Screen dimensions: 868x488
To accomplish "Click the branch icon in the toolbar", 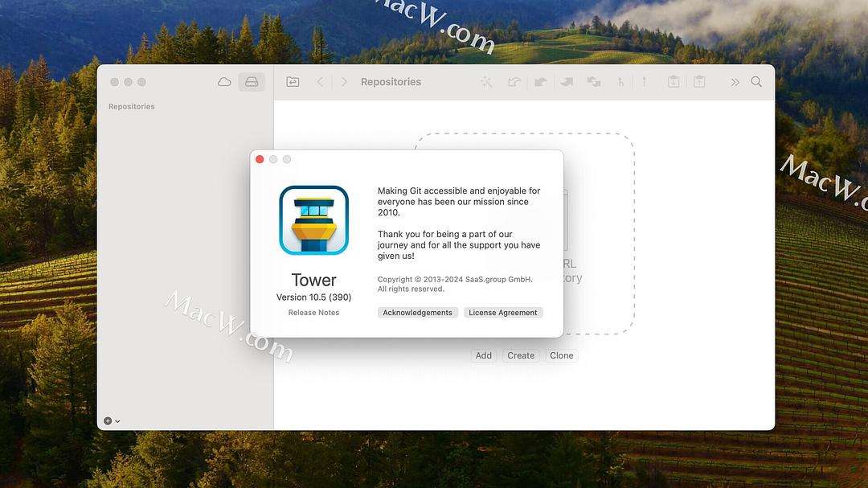I will 620,82.
